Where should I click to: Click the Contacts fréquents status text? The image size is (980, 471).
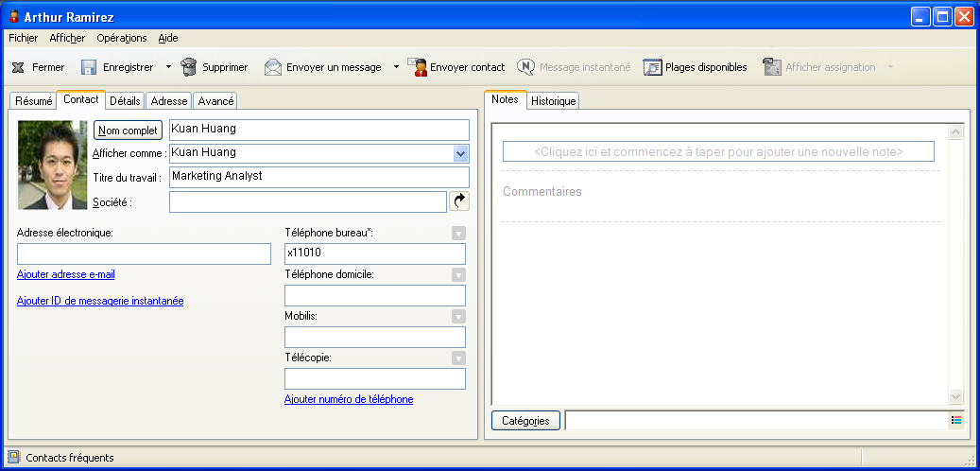point(70,458)
